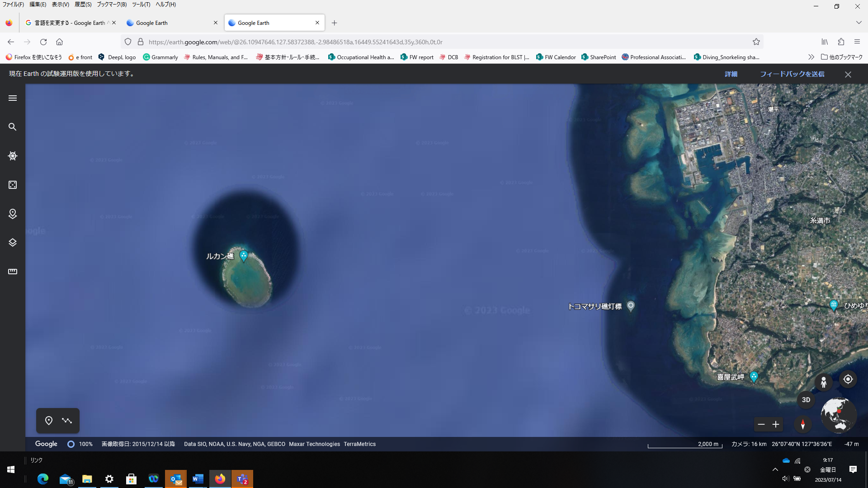Viewport: 868px width, 488px height.
Task: Add a placemark using pin button
Action: [x=49, y=421]
